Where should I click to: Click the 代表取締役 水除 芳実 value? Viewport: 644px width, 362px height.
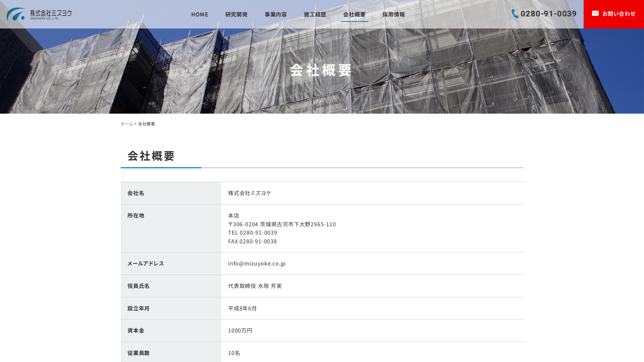[x=255, y=286]
